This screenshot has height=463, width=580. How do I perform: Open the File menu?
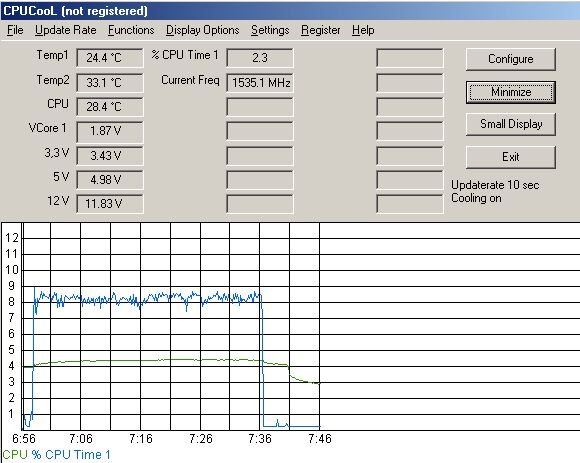pos(15,30)
